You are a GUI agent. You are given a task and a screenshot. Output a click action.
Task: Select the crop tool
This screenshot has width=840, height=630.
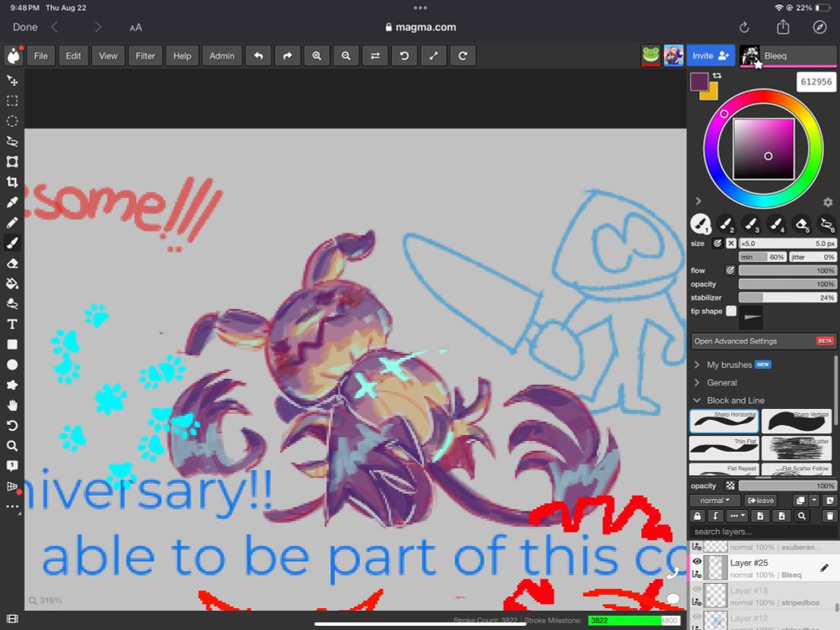pos(12,182)
